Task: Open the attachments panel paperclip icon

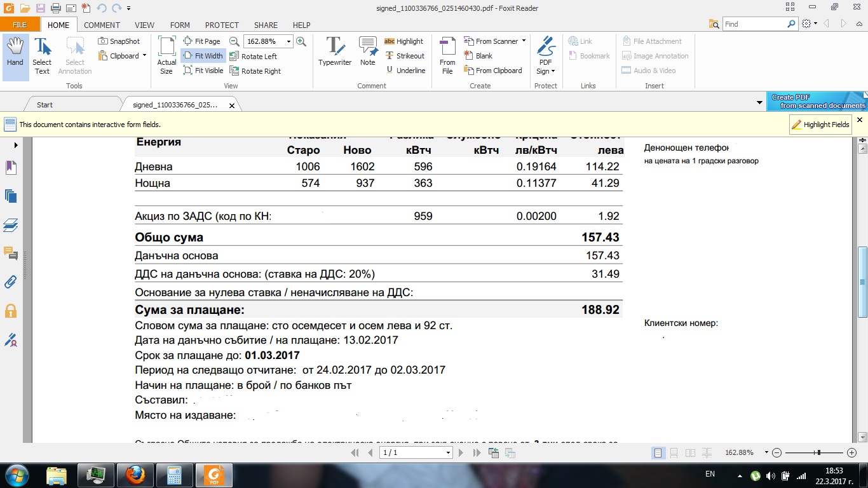Action: tap(11, 281)
